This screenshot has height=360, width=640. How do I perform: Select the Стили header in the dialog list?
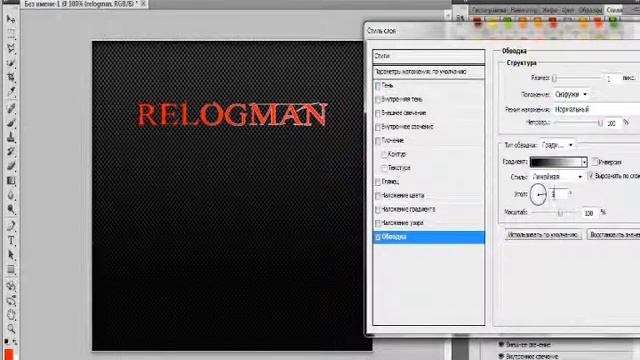429,56
